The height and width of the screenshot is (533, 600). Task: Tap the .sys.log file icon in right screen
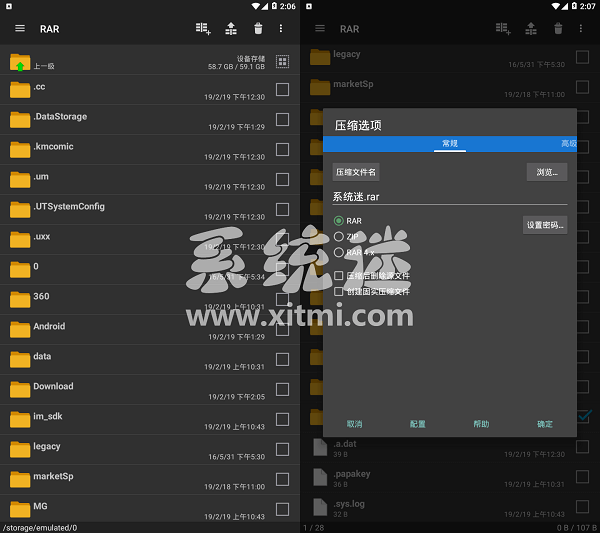tap(320, 507)
